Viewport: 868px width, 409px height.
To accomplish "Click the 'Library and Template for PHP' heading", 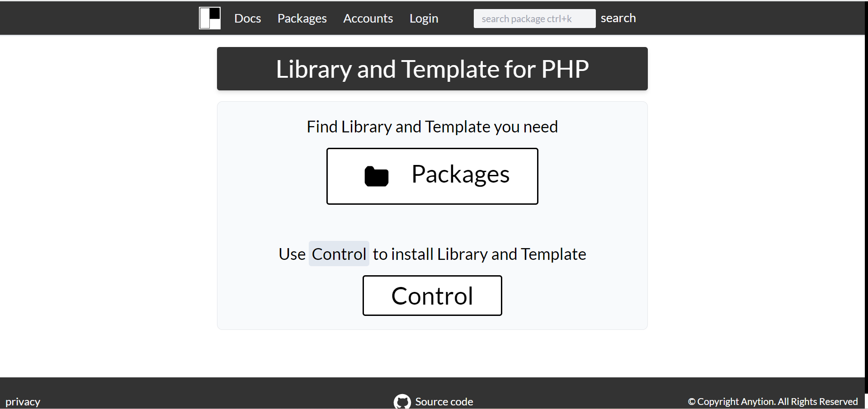I will 432,69.
